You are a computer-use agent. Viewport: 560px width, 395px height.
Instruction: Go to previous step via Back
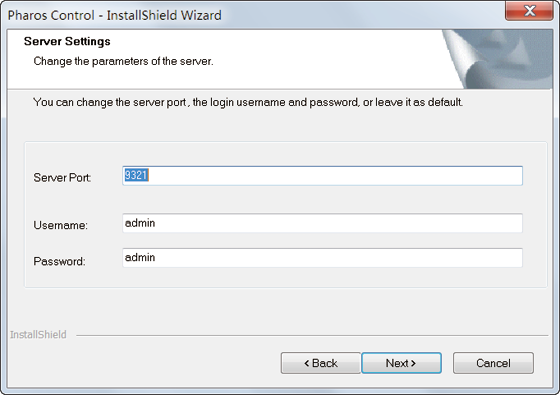coord(321,363)
